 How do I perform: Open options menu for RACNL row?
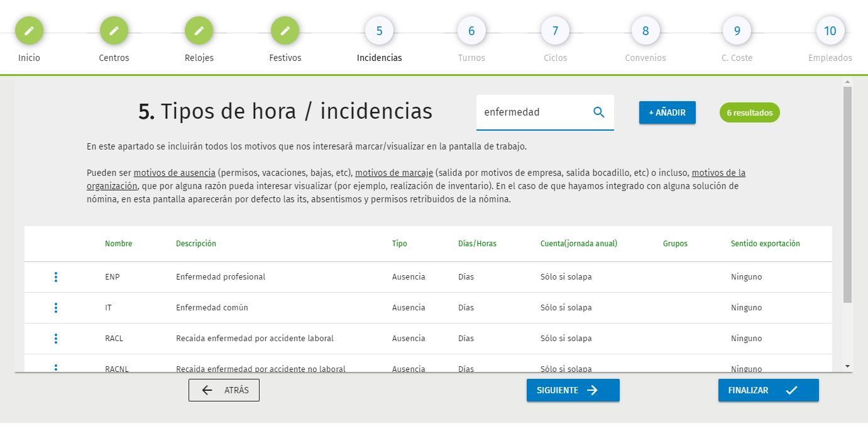(56, 368)
